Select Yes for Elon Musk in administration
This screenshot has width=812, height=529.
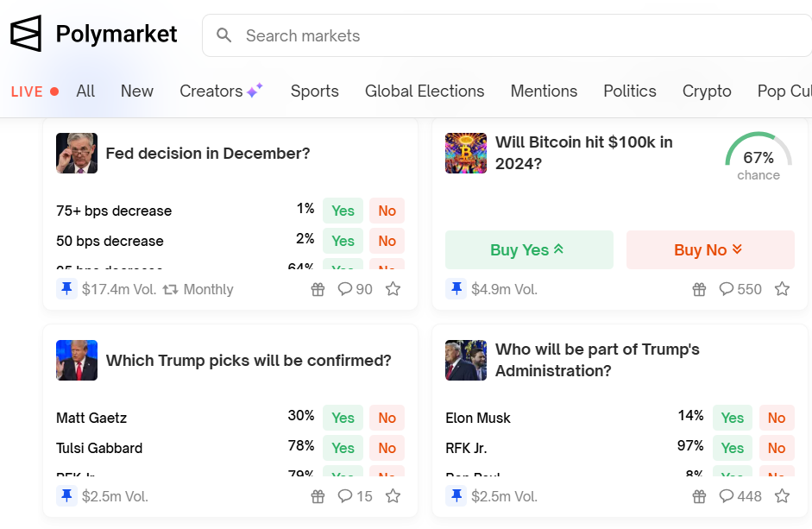[732, 418]
